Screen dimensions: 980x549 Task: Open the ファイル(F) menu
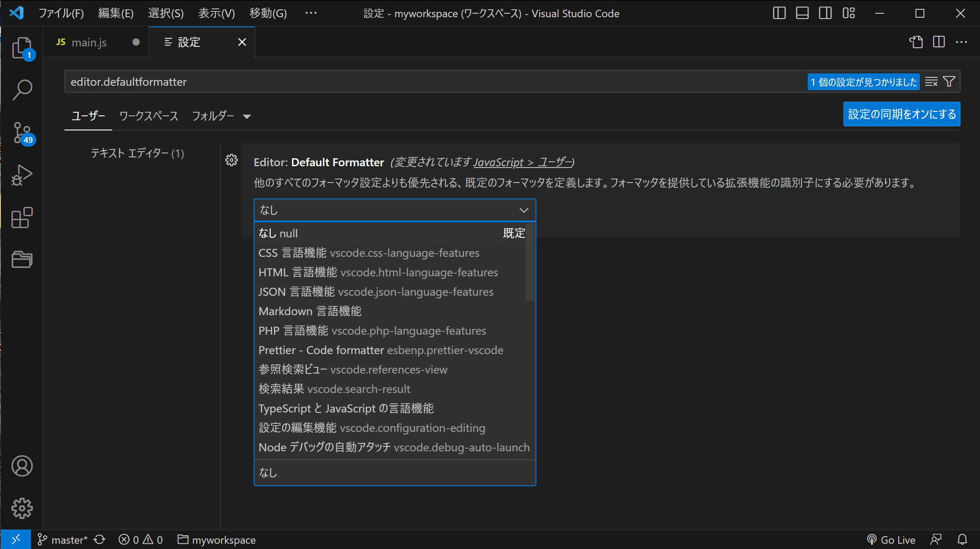point(61,13)
